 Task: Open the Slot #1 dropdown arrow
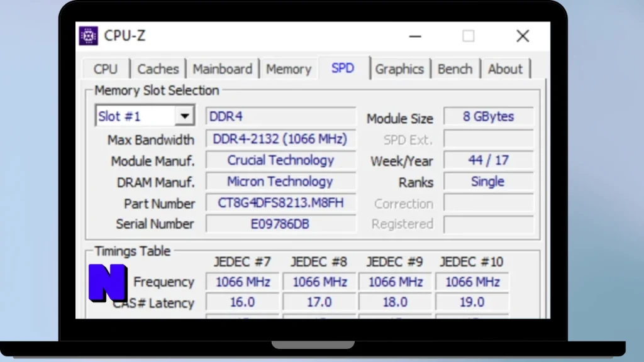pyautogui.click(x=184, y=116)
